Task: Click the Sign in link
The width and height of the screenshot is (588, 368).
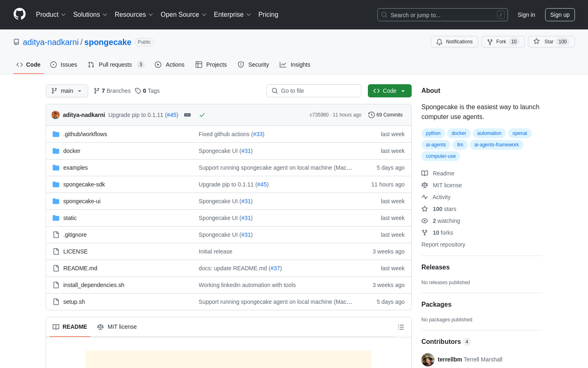Action: click(x=526, y=15)
